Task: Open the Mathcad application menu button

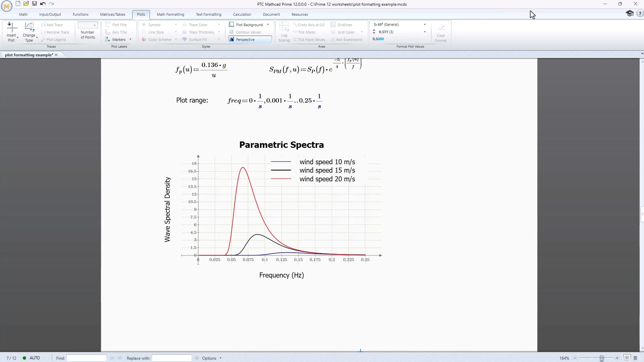Action: 6,6
